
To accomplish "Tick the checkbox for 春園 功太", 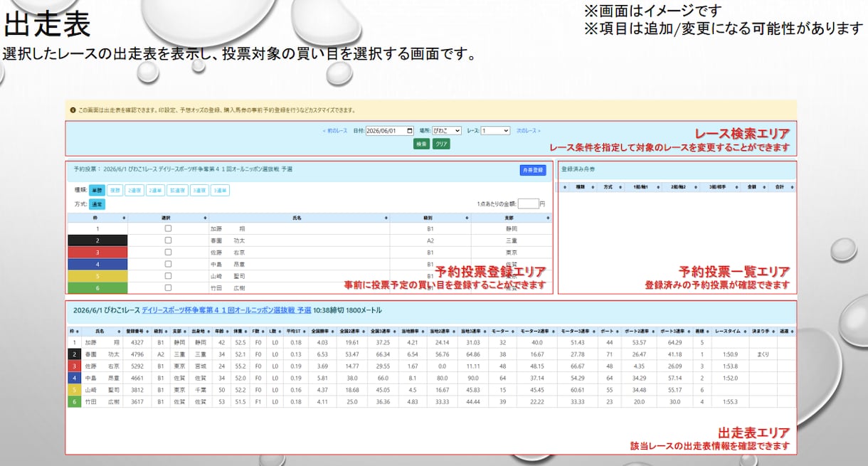I will click(x=168, y=240).
